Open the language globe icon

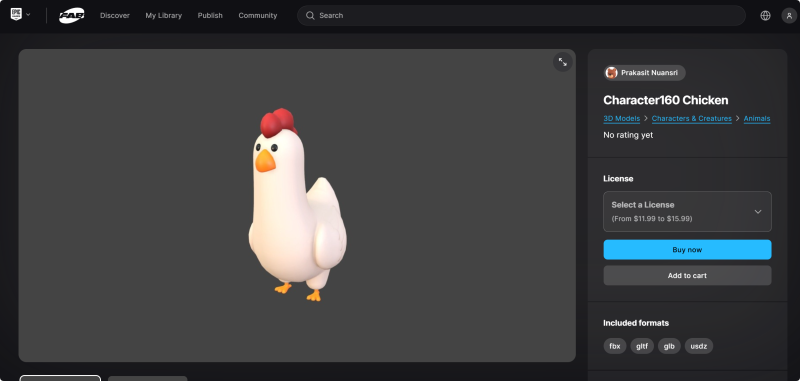click(765, 15)
